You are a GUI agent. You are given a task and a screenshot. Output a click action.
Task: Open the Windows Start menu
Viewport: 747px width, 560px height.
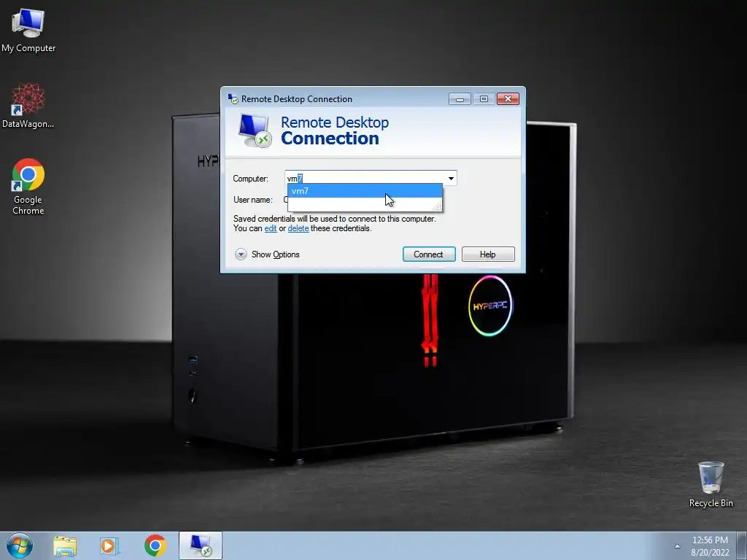(20, 545)
